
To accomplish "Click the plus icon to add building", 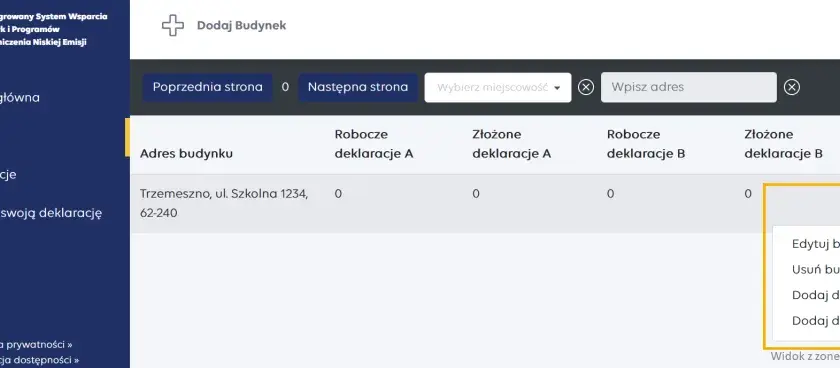I will pyautogui.click(x=172, y=25).
